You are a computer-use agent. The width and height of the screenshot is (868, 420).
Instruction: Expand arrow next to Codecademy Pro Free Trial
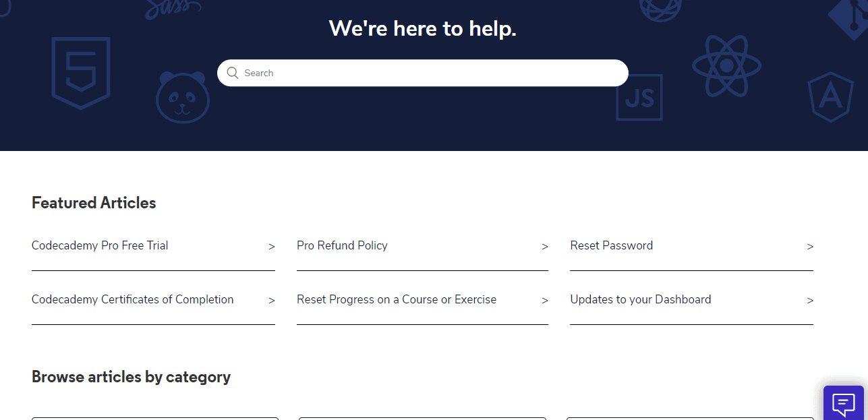[x=272, y=247]
